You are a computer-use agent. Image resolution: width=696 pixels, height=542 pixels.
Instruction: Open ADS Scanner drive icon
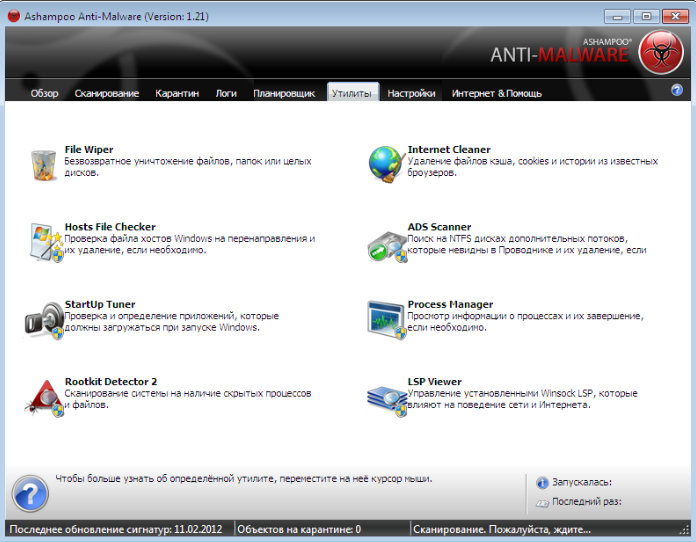[387, 247]
